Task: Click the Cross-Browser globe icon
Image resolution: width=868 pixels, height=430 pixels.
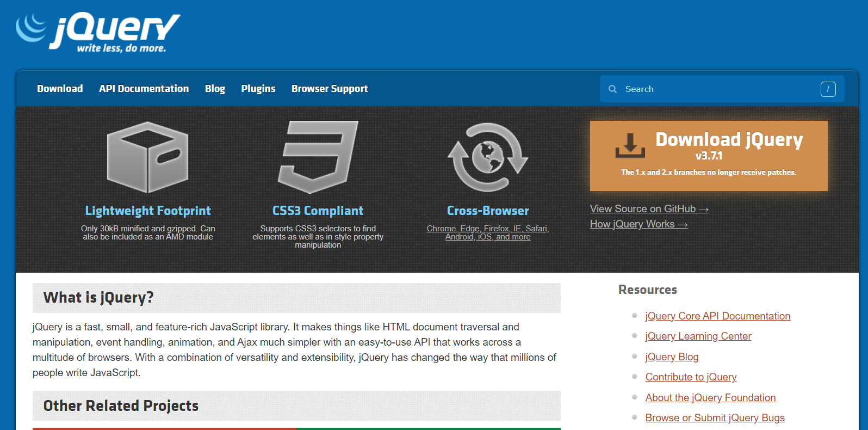Action: coord(488,157)
